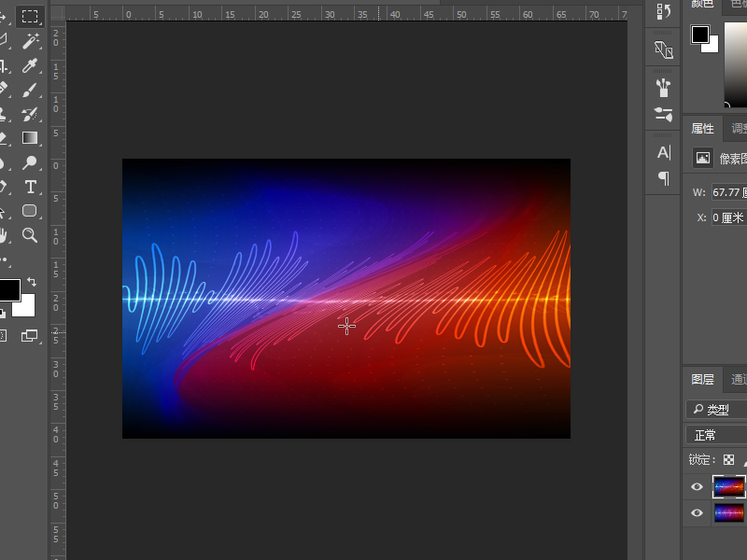
Task: Click the foreground color swatch in Color panel
Action: coord(699,35)
